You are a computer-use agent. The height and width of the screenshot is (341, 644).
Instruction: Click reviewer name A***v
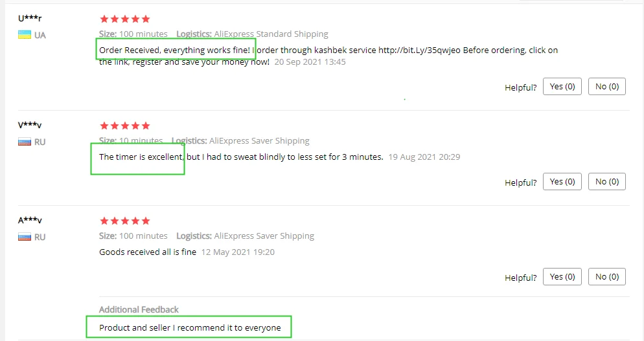click(x=30, y=221)
